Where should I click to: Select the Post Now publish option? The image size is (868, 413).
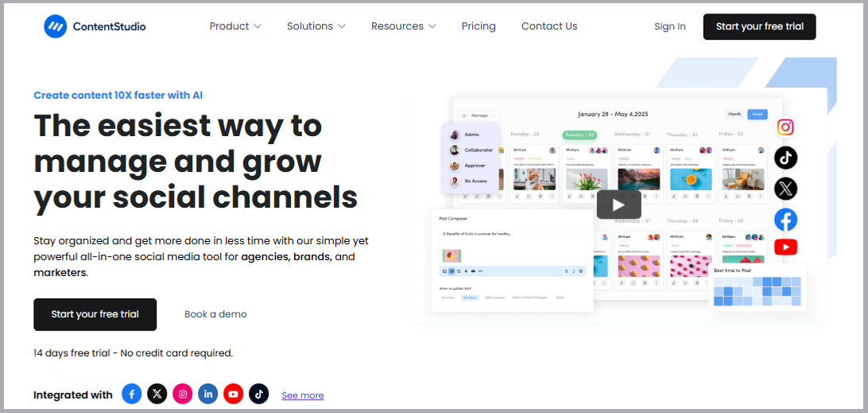(x=448, y=298)
